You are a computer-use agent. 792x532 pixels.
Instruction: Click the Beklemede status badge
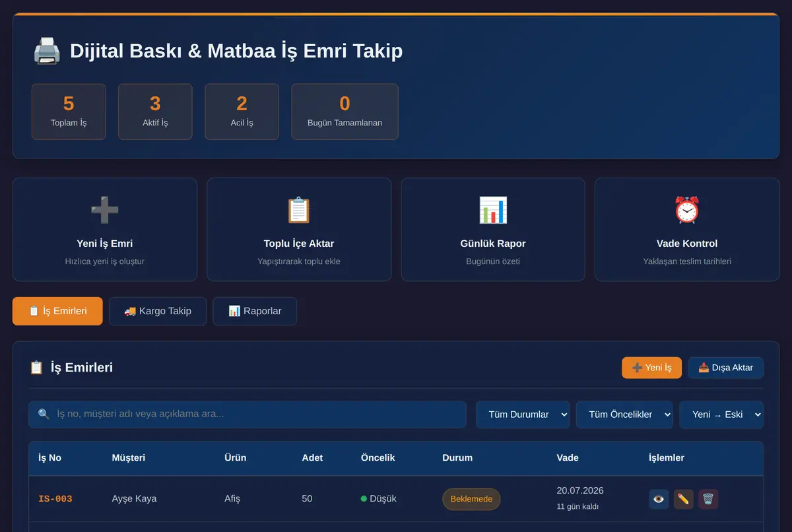(471, 499)
